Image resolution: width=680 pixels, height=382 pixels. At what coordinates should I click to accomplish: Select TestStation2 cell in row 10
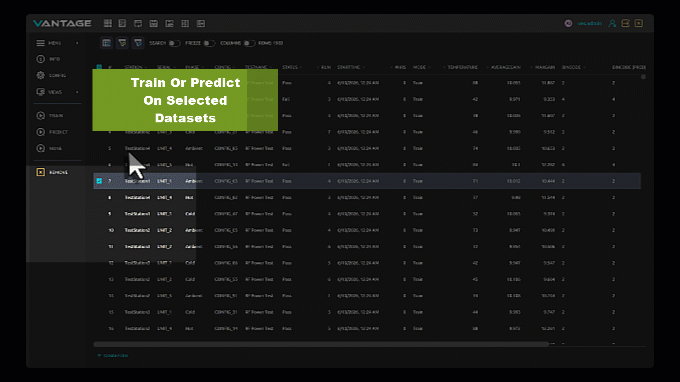point(137,230)
